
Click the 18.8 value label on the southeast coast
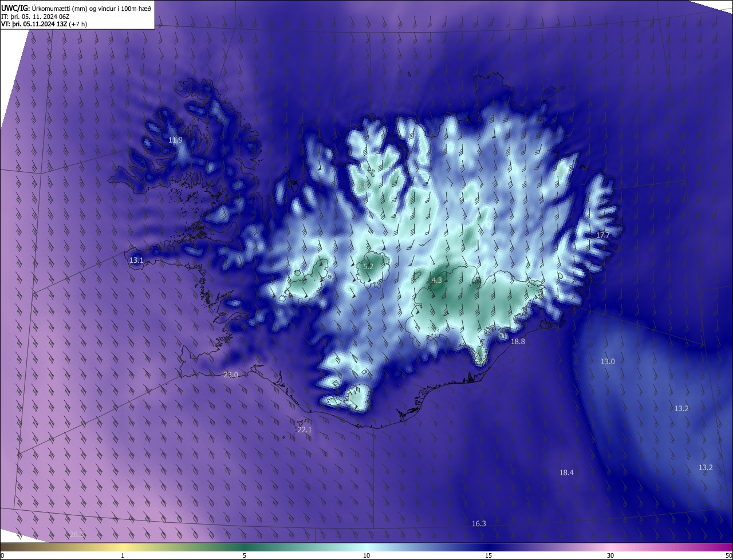click(518, 342)
